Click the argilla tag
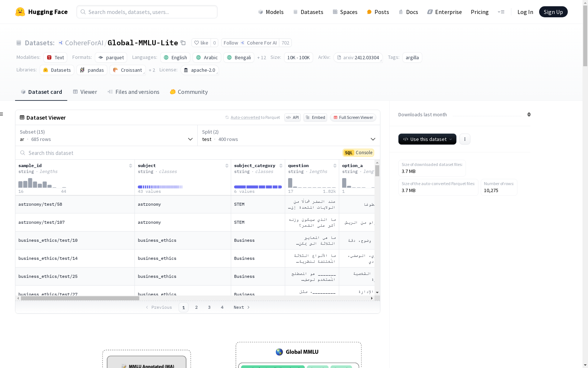 [x=412, y=57]
